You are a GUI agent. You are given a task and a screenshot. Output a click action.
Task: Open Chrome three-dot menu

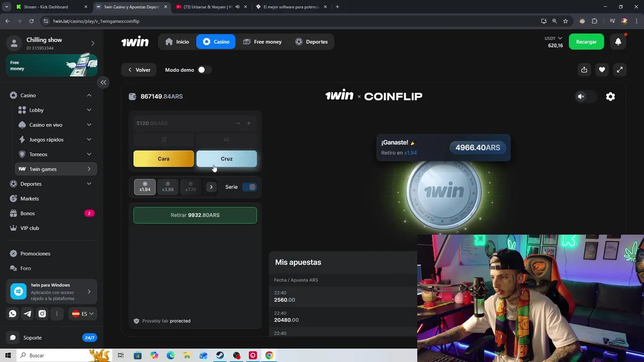(636, 21)
